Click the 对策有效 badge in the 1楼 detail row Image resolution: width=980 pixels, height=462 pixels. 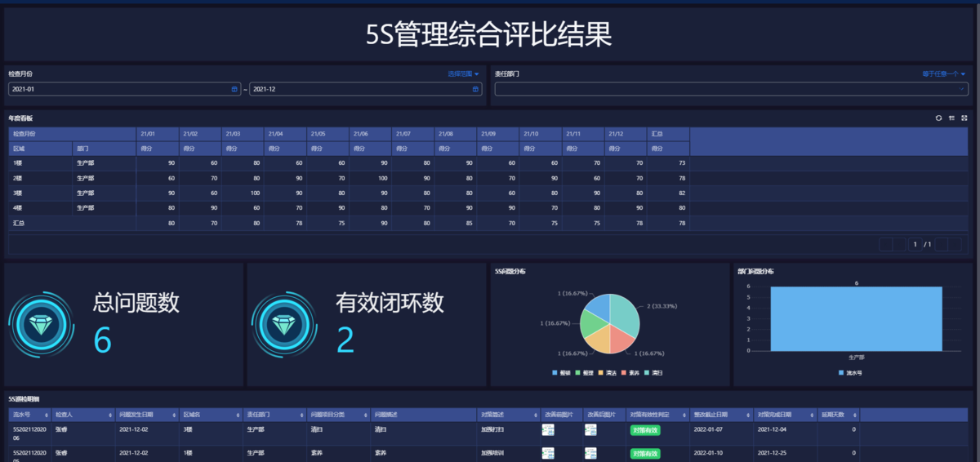tap(644, 453)
